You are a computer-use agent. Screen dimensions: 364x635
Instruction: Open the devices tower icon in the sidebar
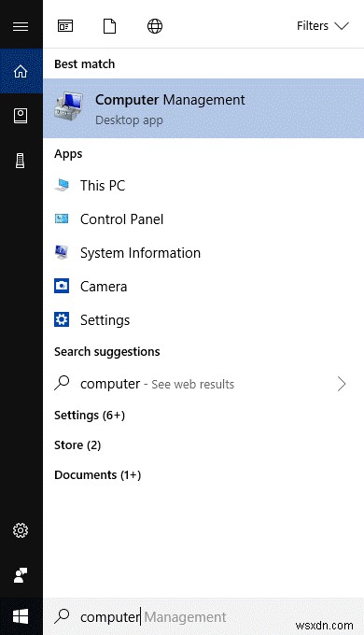(21, 161)
